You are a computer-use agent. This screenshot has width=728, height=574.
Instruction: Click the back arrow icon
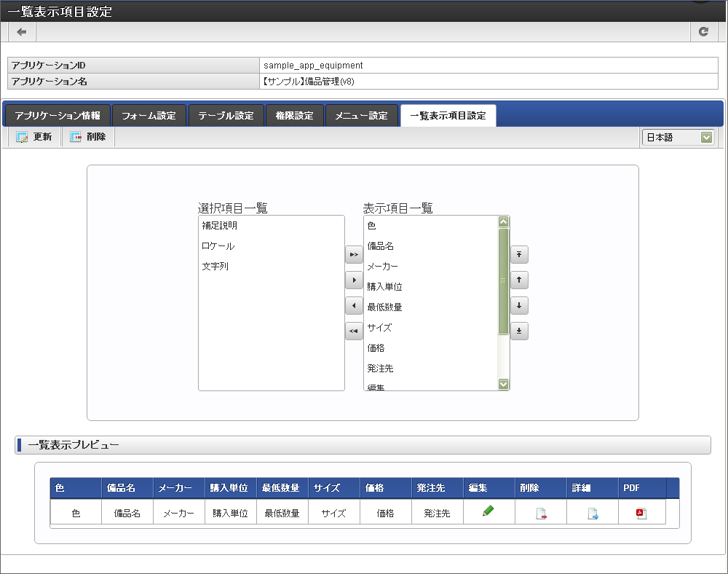point(21,32)
